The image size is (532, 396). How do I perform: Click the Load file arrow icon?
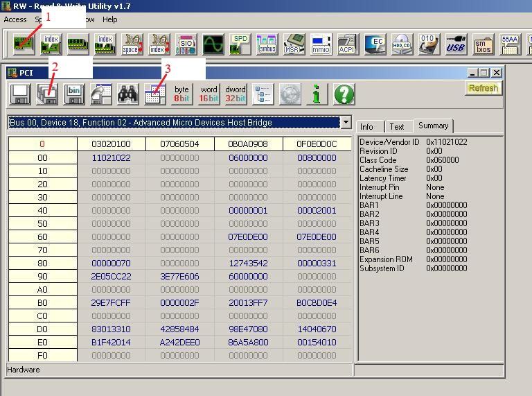pos(101,94)
